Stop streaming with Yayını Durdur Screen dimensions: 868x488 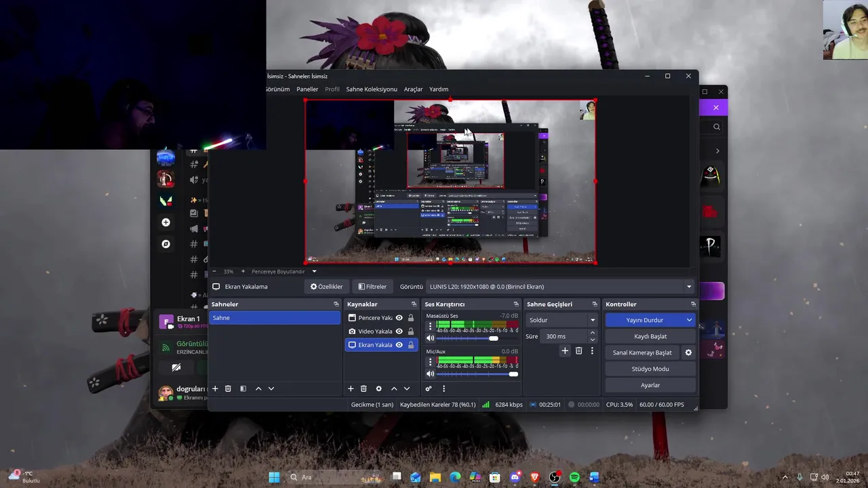coord(644,320)
